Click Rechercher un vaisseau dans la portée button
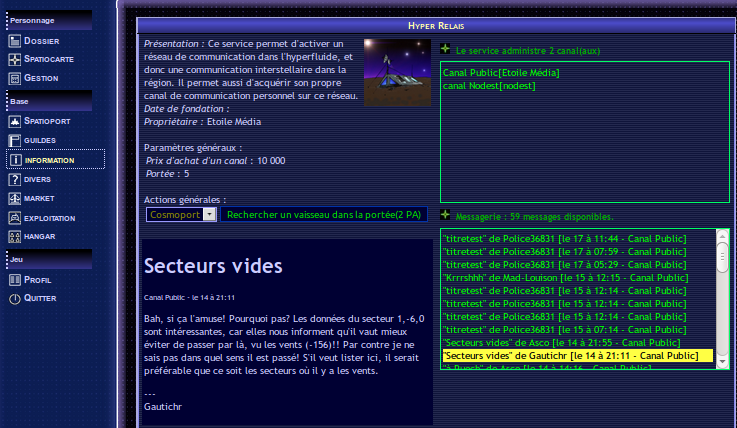Image resolution: width=737 pixels, height=428 pixels. pos(324,214)
